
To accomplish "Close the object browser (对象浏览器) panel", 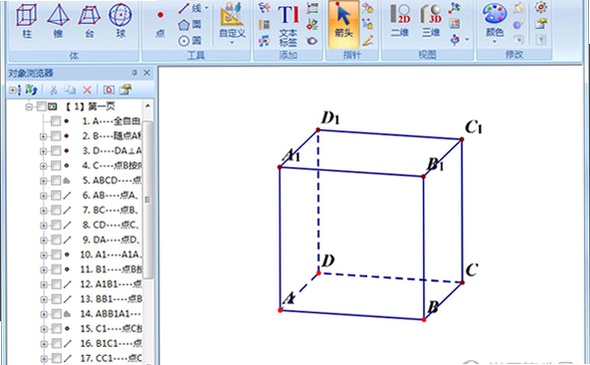I will coord(147,72).
